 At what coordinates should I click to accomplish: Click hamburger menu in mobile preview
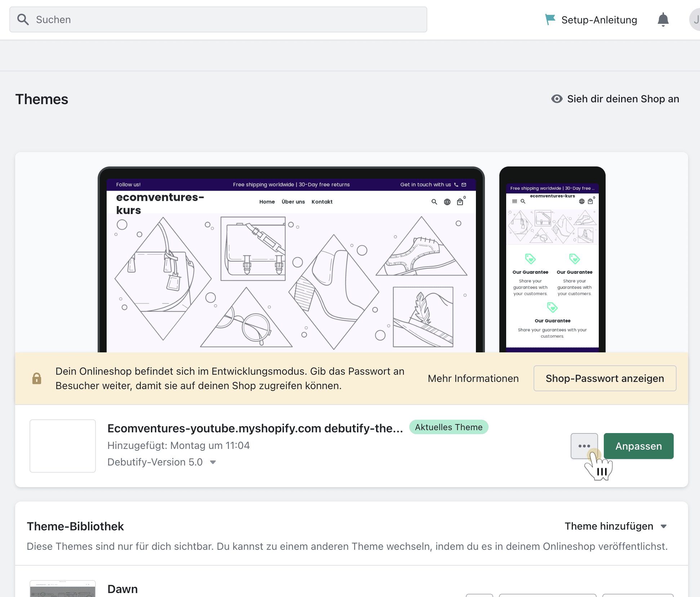coord(514,201)
